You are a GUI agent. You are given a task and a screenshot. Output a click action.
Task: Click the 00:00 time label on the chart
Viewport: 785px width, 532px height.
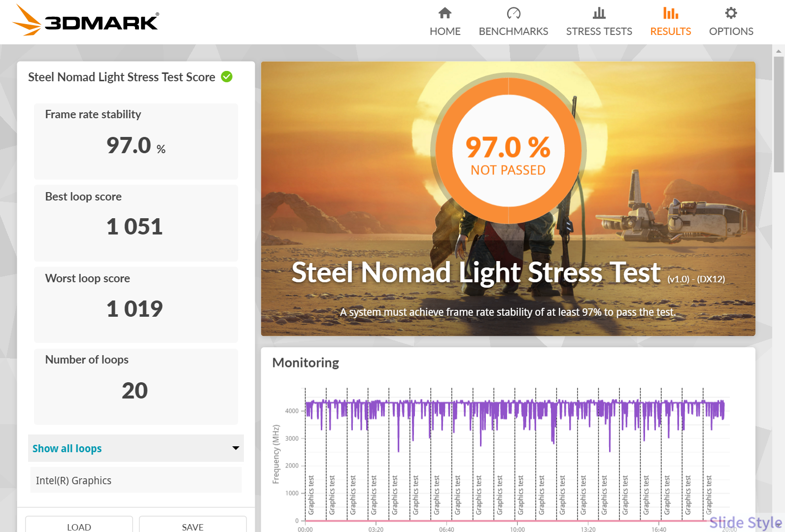[x=305, y=529]
